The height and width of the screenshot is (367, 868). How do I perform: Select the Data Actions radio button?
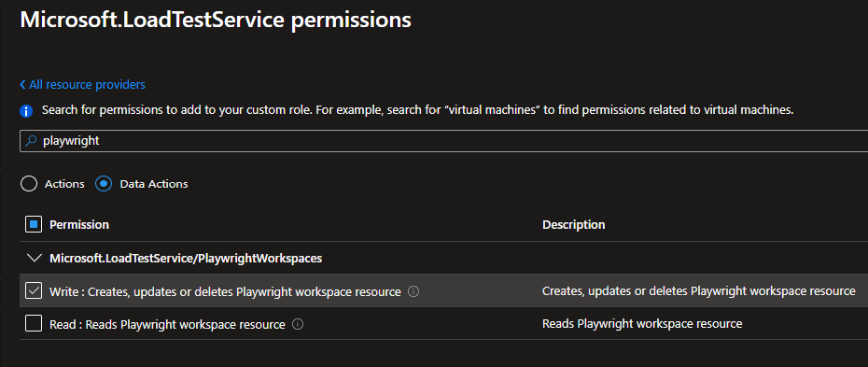click(x=104, y=184)
